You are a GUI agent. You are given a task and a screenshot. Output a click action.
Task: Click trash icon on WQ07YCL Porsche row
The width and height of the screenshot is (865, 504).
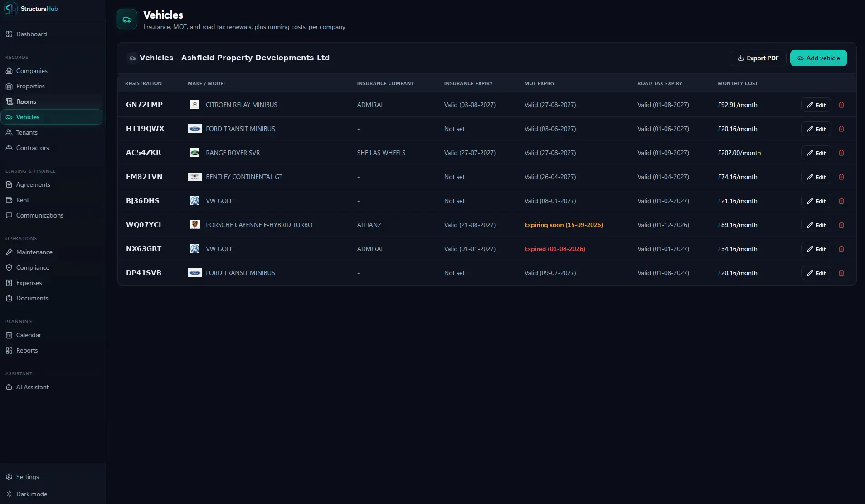click(x=841, y=225)
